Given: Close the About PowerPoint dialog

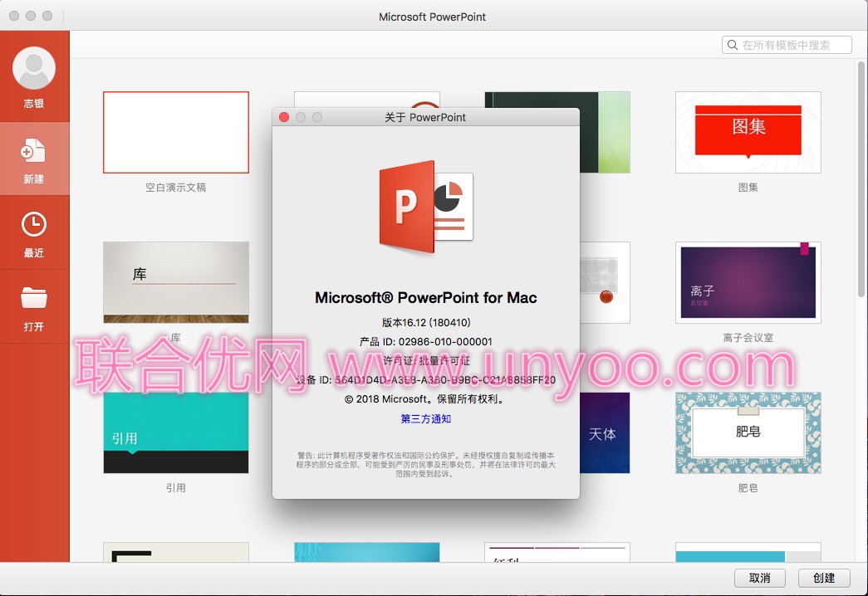Looking at the screenshot, I should [284, 117].
